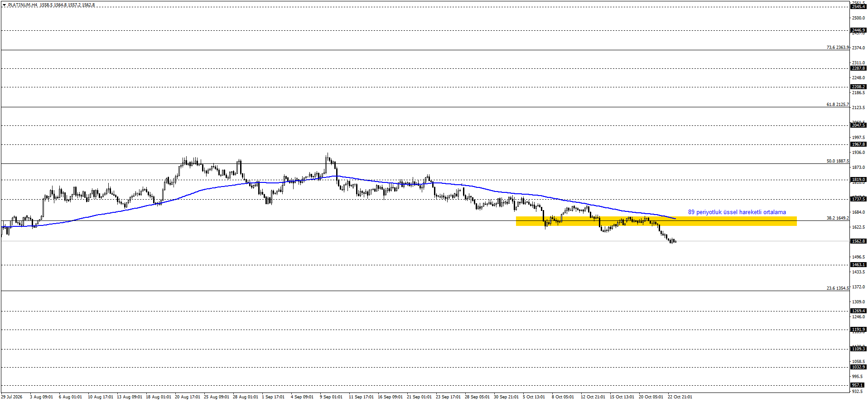868x402 pixels.
Task: Click the 1737.5 level price tag
Action: coord(858,199)
